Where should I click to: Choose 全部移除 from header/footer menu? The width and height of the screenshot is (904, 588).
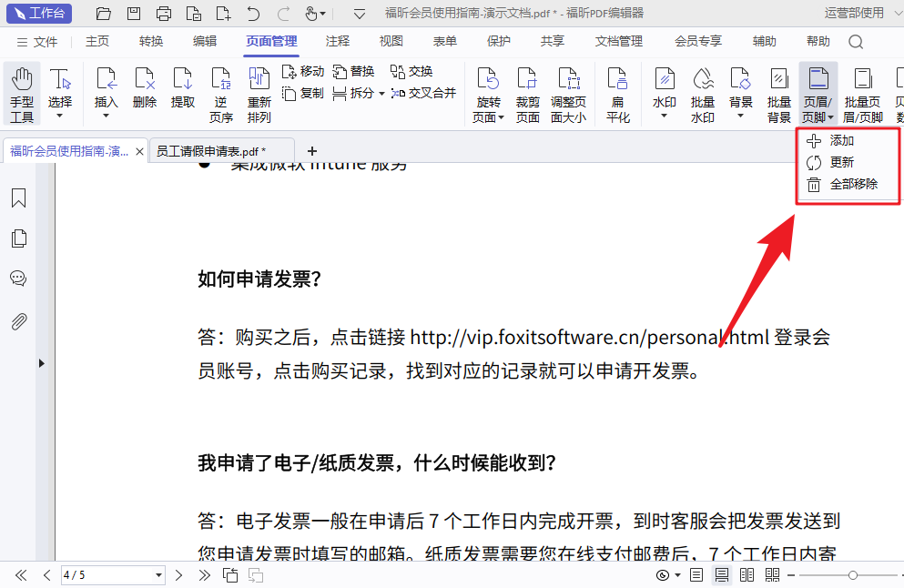tap(853, 184)
